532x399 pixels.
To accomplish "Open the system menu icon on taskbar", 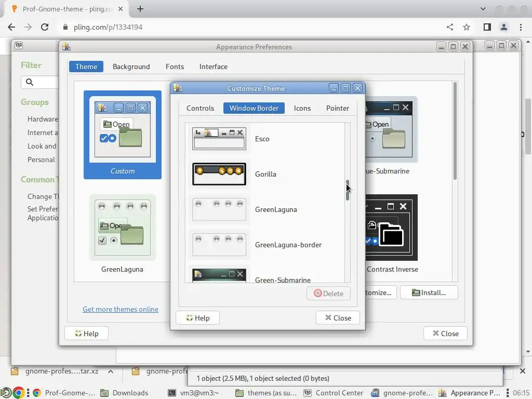I will pyautogui.click(x=6, y=393).
